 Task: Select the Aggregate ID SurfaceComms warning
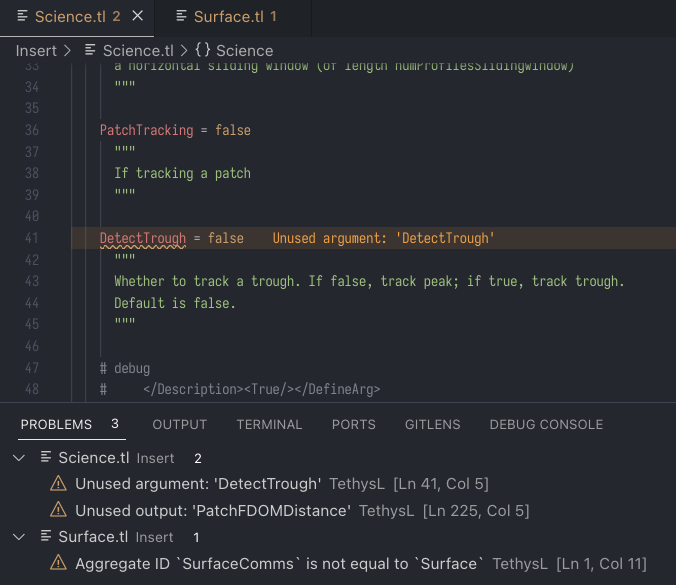click(x=280, y=564)
